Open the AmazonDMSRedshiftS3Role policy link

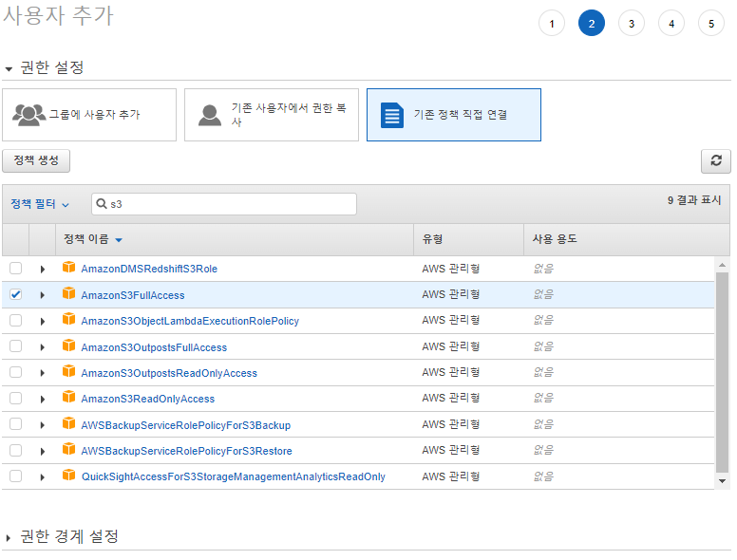point(149,269)
